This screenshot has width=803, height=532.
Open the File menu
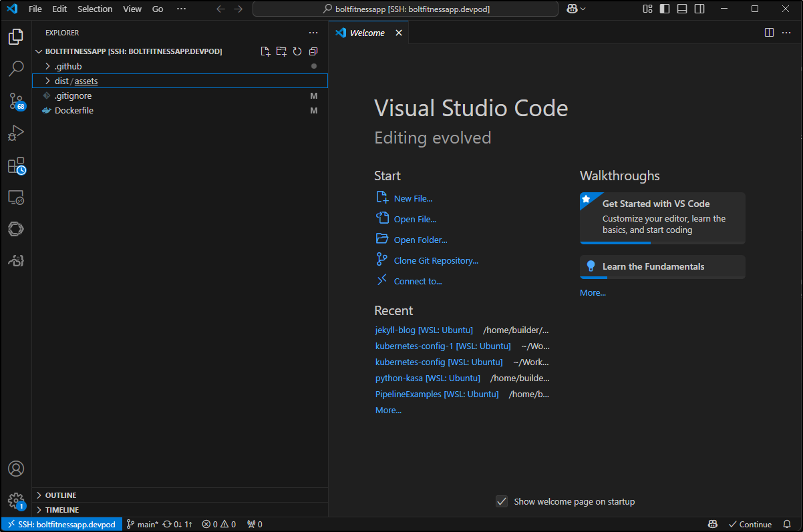coord(35,9)
